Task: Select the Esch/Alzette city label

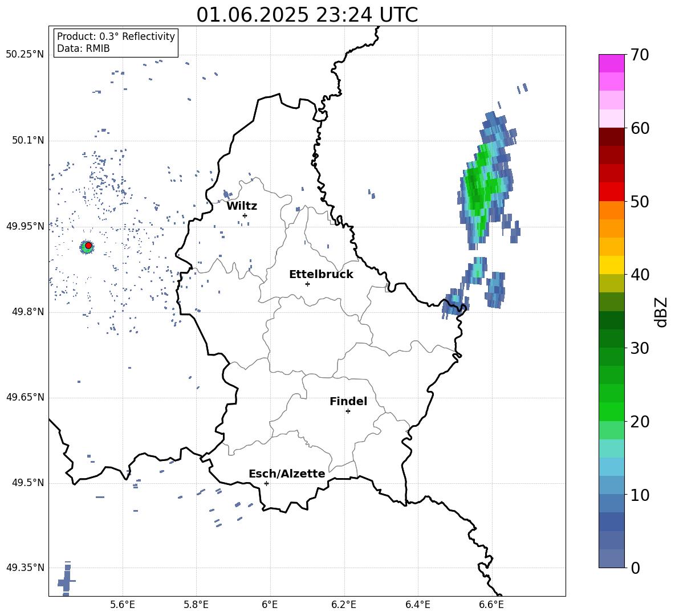Action: click(287, 474)
